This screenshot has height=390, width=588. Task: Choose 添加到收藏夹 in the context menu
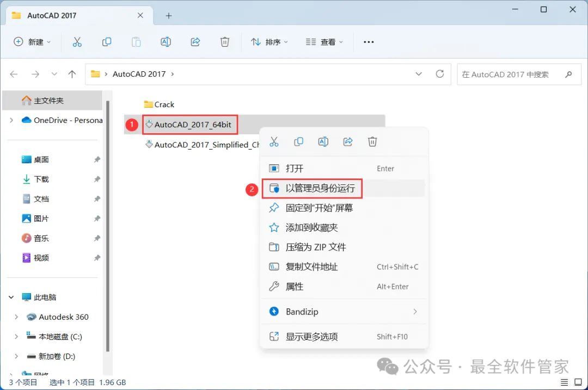tap(344, 227)
